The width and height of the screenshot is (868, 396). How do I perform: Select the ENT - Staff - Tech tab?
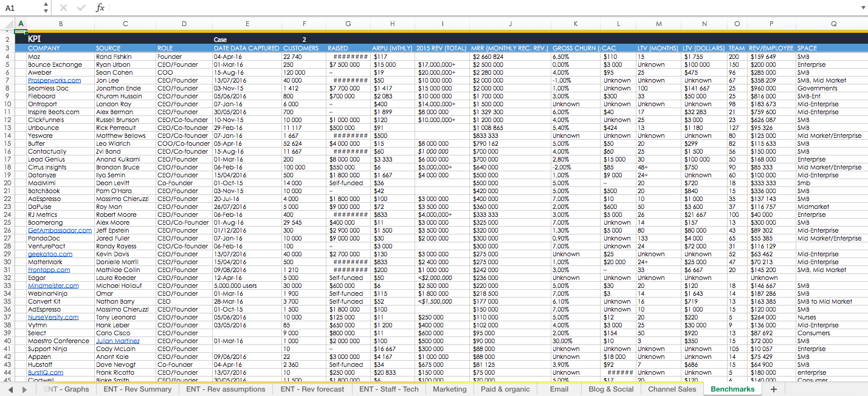point(389,389)
